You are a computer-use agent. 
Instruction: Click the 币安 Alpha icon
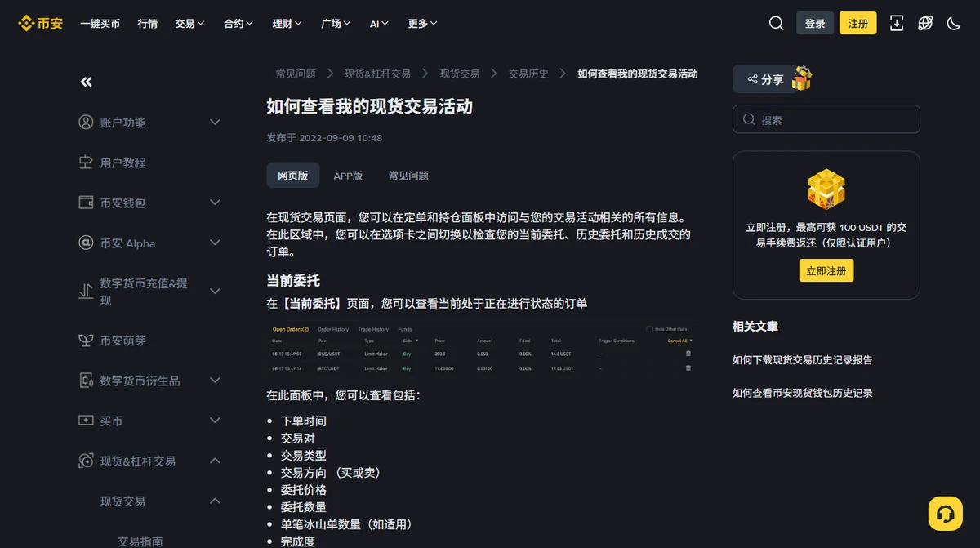point(86,243)
